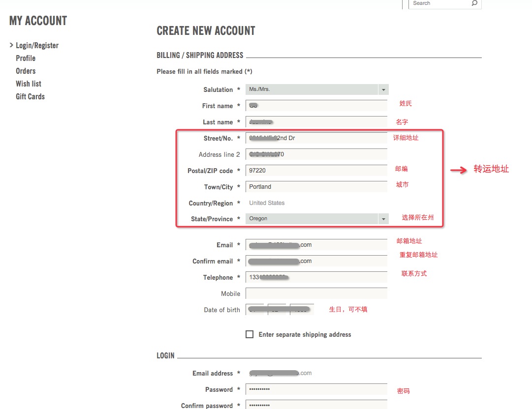This screenshot has width=532, height=409.
Task: Select Gift Cards in the sidebar
Action: pyautogui.click(x=30, y=96)
